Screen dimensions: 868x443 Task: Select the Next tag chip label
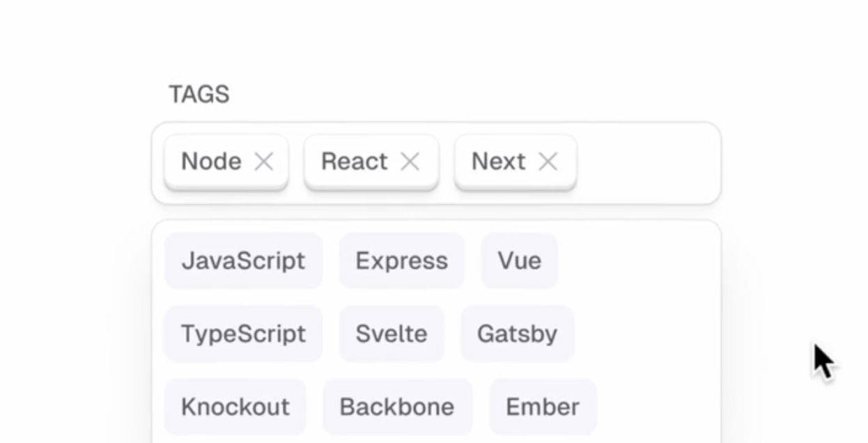click(x=498, y=162)
